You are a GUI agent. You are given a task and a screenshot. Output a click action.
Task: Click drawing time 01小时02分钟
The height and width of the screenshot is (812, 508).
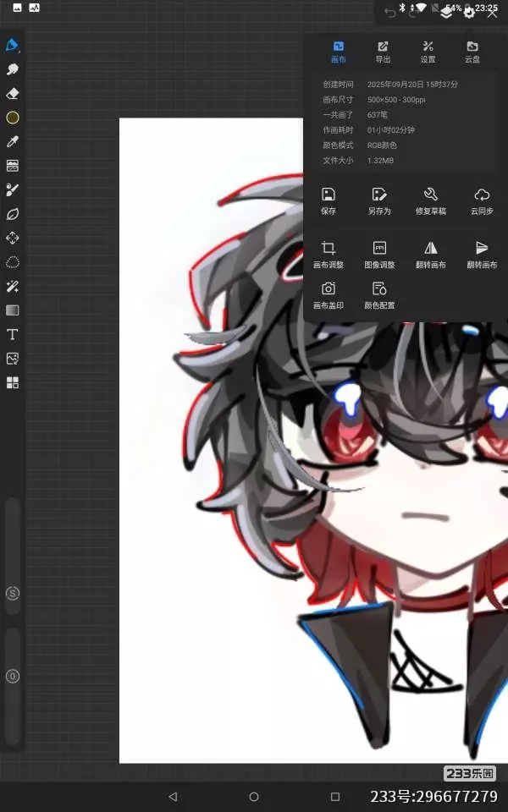[391, 130]
